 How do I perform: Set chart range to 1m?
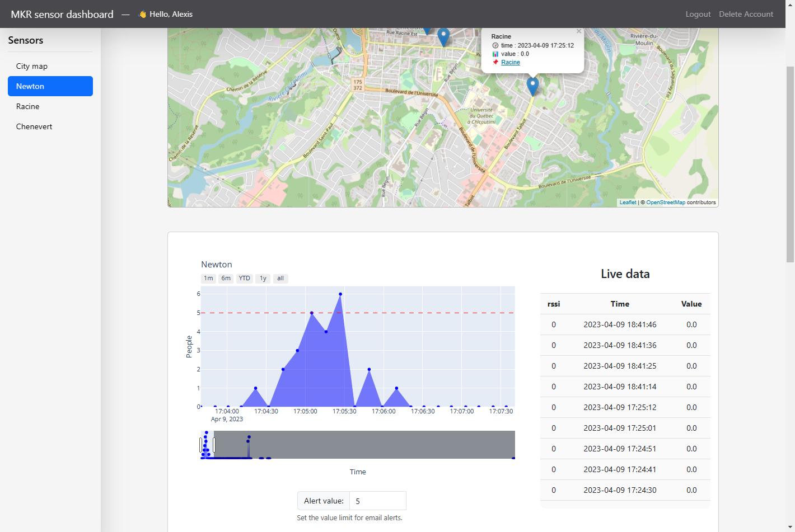tap(208, 278)
